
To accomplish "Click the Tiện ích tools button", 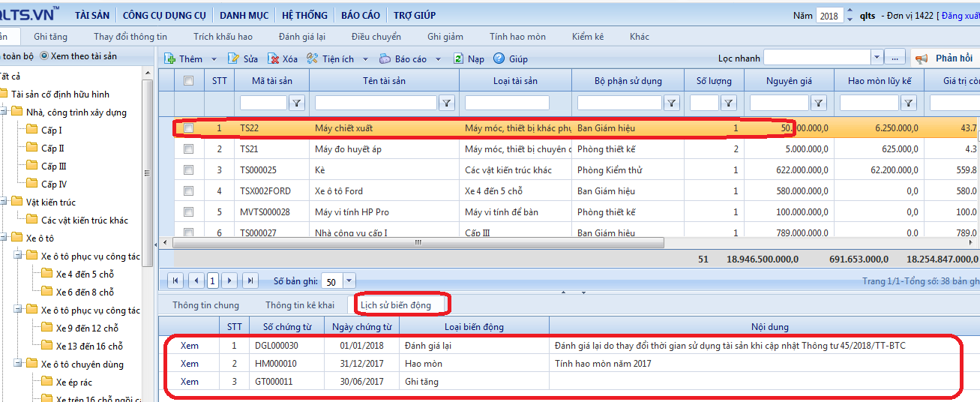I will [330, 58].
